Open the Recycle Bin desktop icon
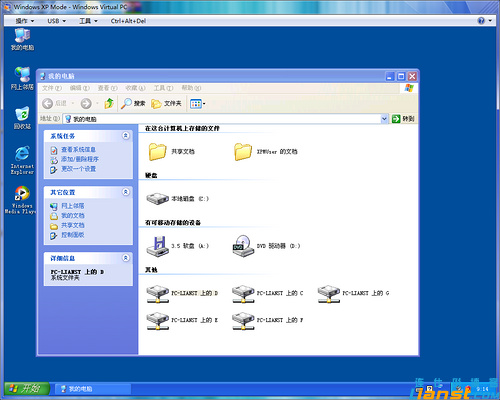 pos(22,118)
